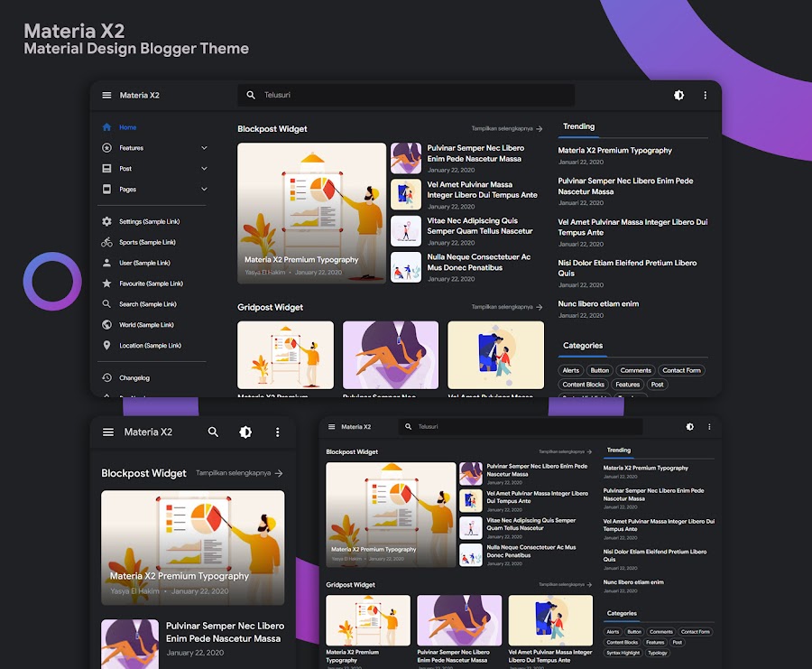Click Features category chip, top preview
Screen dimensions: 812x669
[x=628, y=385]
